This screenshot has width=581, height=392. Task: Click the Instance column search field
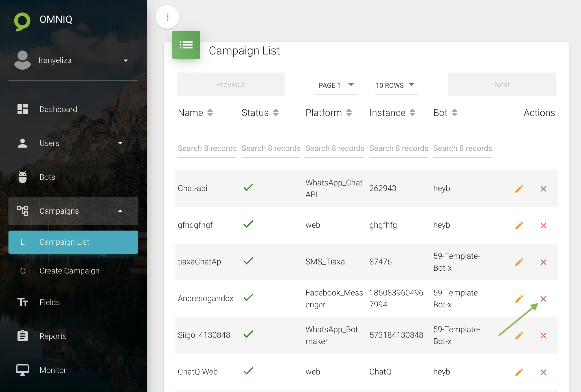[398, 148]
